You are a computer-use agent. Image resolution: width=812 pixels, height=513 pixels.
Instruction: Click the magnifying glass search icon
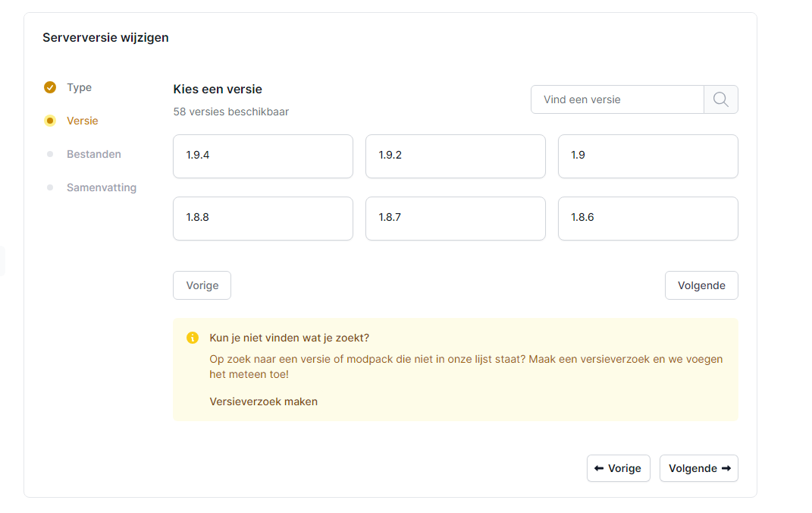pyautogui.click(x=720, y=99)
